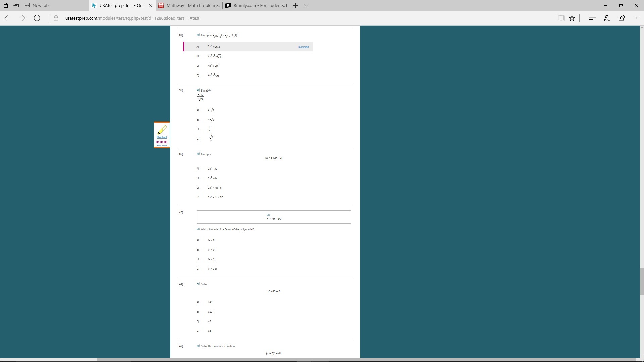The width and height of the screenshot is (644, 362).
Task: Choose answer B (x + 9) for question 40
Action: click(x=211, y=250)
